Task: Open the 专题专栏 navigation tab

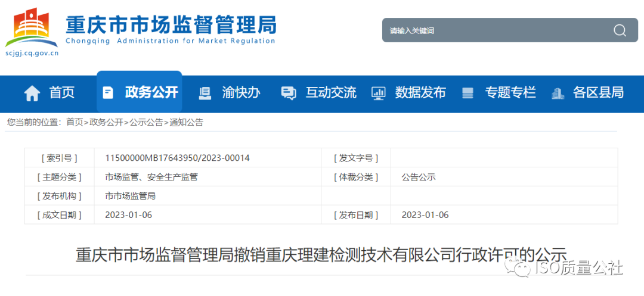Action: 510,93
